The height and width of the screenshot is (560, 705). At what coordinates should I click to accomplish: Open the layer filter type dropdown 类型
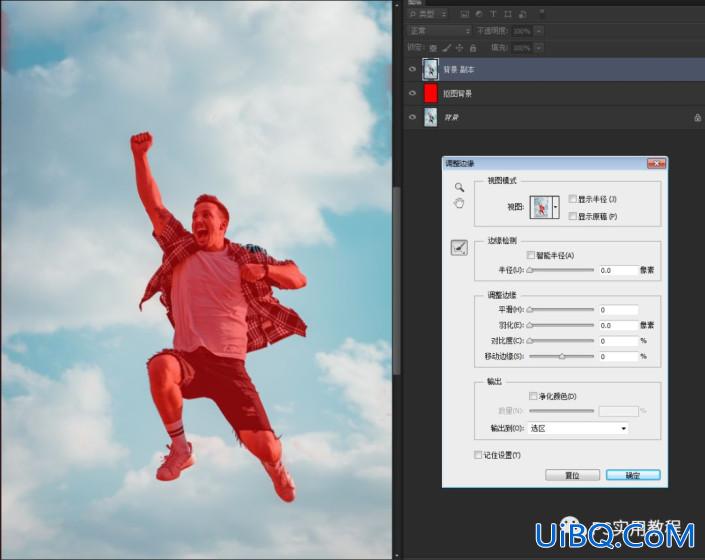pos(428,14)
